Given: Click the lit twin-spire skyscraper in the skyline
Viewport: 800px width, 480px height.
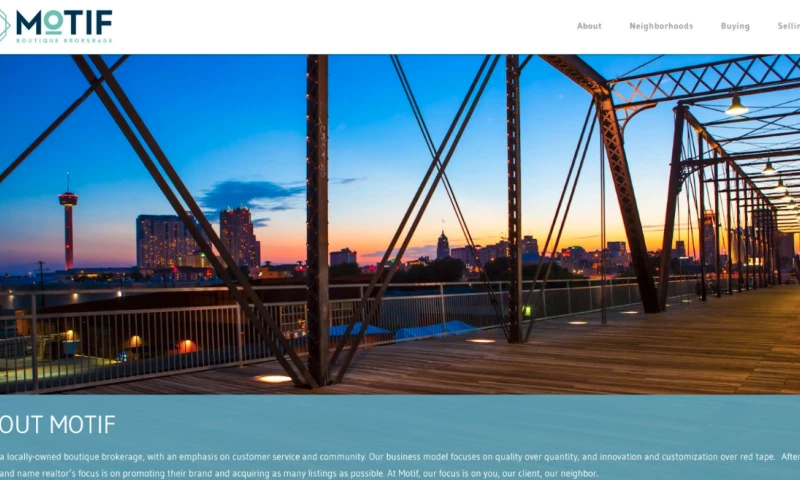Looking at the screenshot, I should pos(239,236).
